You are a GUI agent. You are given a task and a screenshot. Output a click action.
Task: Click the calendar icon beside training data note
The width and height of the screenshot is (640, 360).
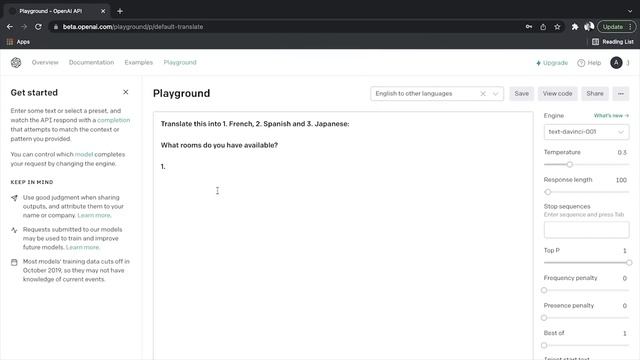coord(14,262)
